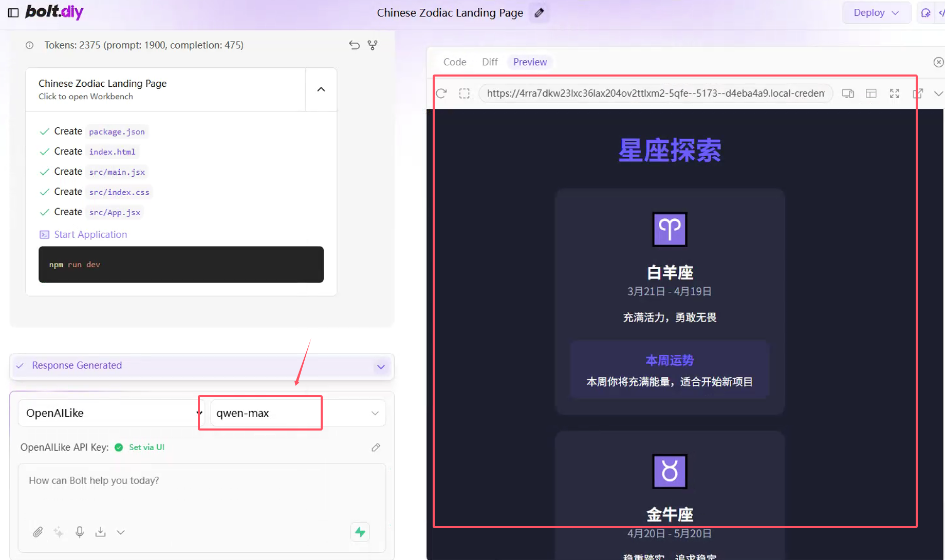
Task: Collapse the artifact actions list chevron
Action: coord(321,89)
